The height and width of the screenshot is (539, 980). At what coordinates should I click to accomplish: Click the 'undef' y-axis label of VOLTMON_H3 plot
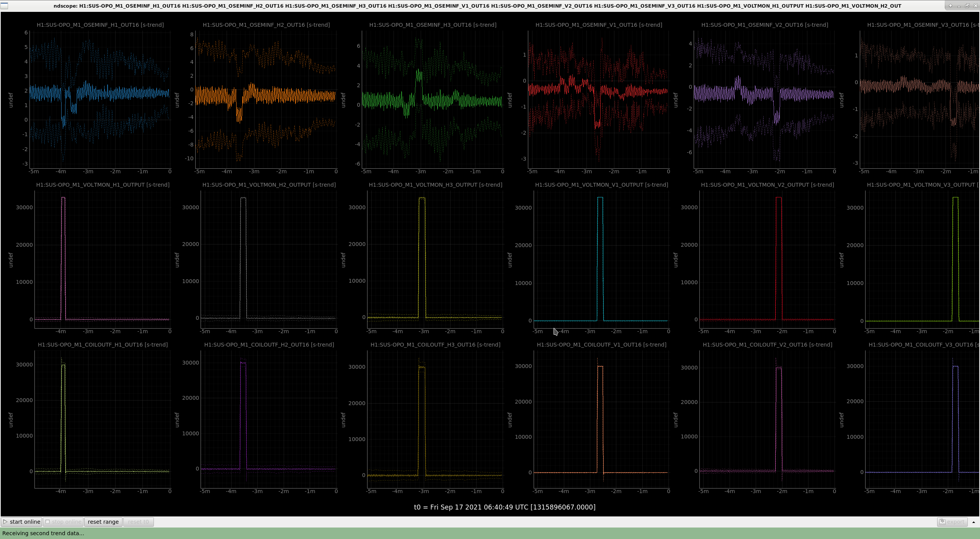click(x=343, y=260)
